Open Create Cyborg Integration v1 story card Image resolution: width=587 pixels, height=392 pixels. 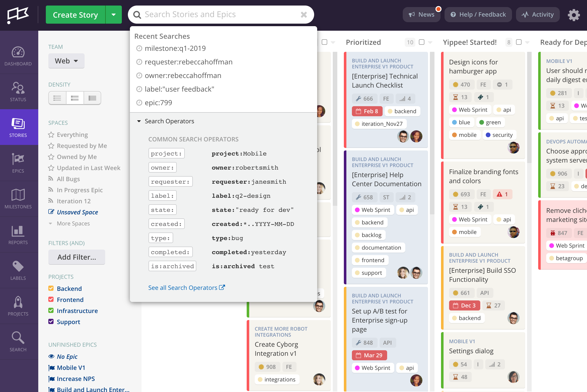pyautogui.click(x=289, y=355)
